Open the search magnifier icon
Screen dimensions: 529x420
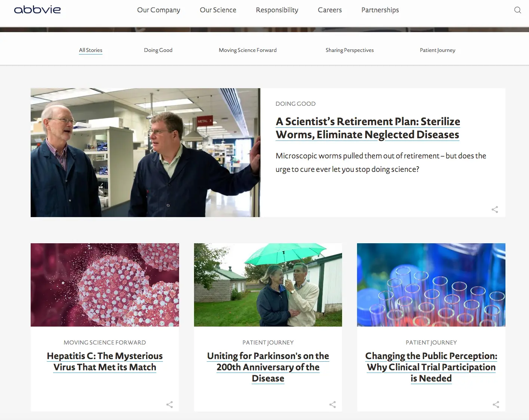pyautogui.click(x=517, y=10)
